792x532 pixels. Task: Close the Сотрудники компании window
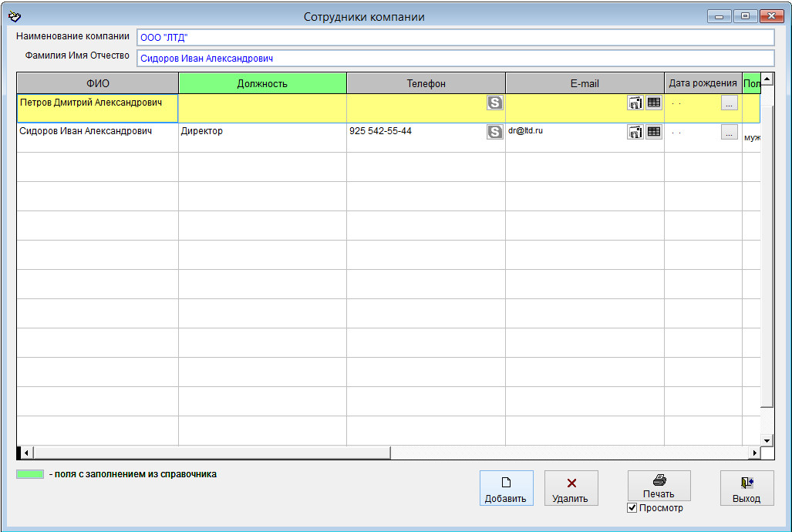[x=772, y=16]
